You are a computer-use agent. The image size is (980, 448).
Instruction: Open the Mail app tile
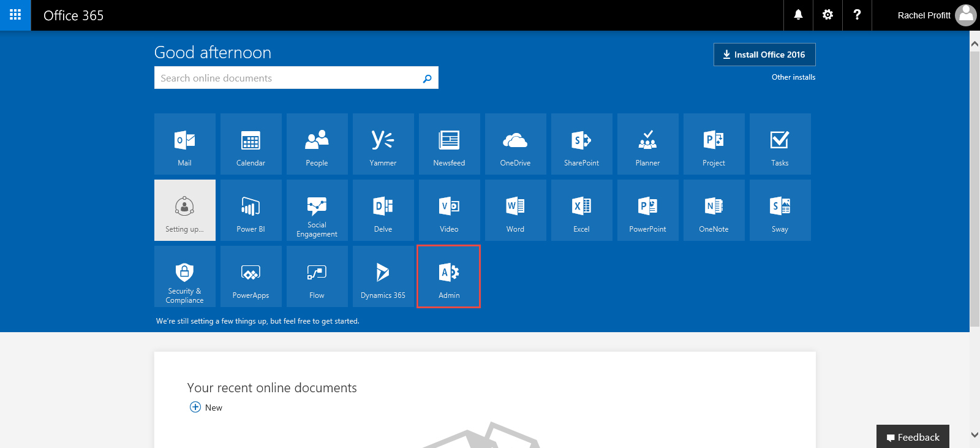pyautogui.click(x=185, y=144)
